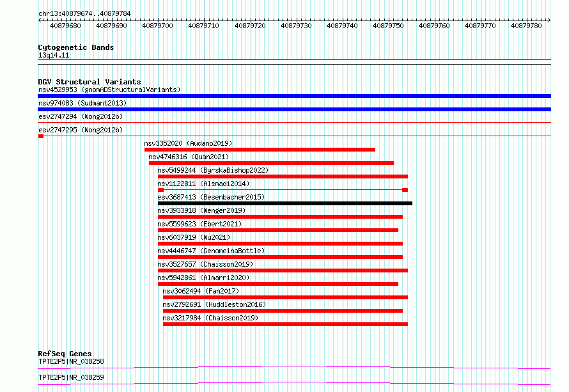Image resolution: width=569 pixels, height=392 pixels.
Task: Select the nsv974083 Sudmant2013 blue bar
Action: click(x=294, y=109)
